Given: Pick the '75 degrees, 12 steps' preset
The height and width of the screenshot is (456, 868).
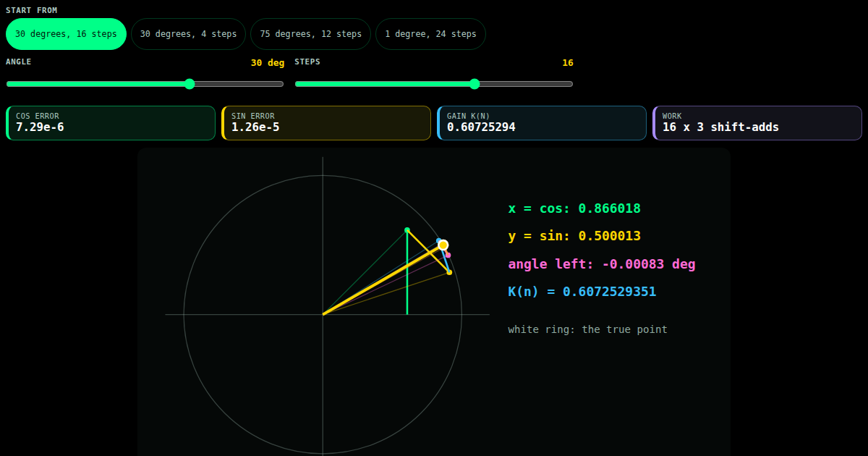Looking at the screenshot, I should (310, 34).
